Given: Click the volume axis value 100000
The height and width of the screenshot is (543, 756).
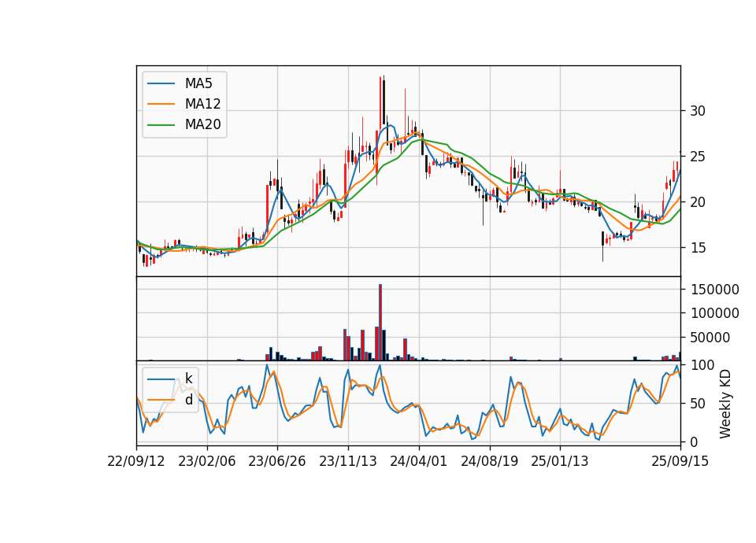Looking at the screenshot, I should pyautogui.click(x=714, y=313).
